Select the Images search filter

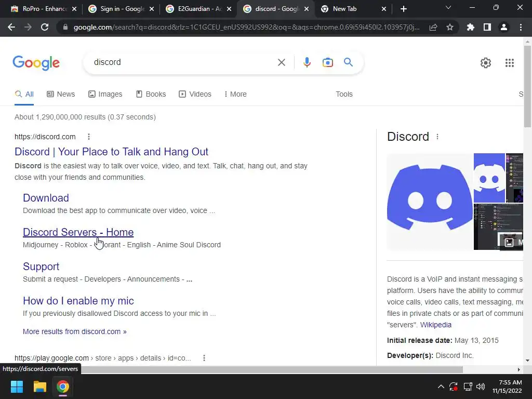105,95
